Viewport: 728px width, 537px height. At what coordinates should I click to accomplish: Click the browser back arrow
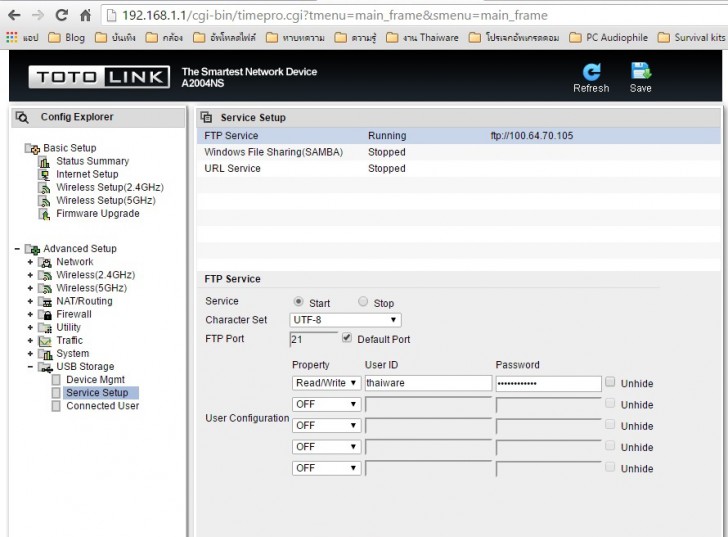coord(14,15)
